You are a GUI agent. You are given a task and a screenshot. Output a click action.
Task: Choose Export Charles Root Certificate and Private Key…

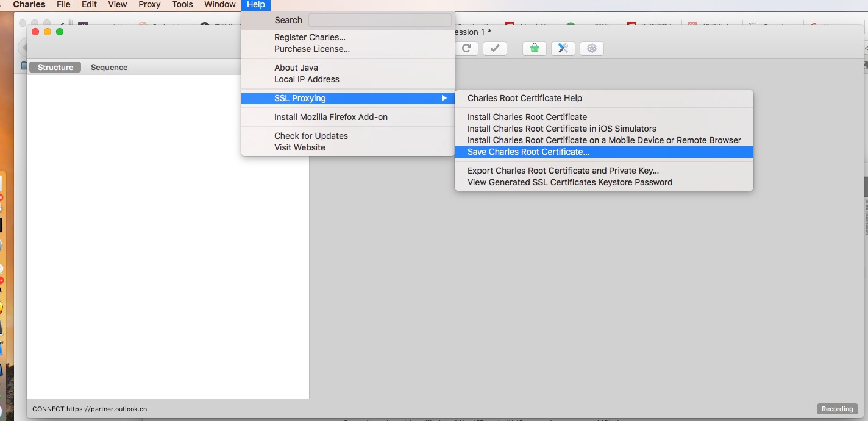pyautogui.click(x=604, y=171)
